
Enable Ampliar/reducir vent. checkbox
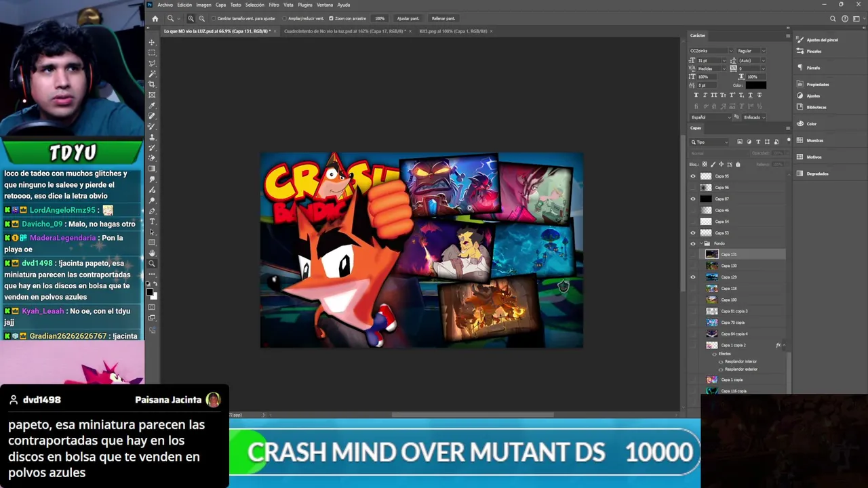(x=284, y=18)
